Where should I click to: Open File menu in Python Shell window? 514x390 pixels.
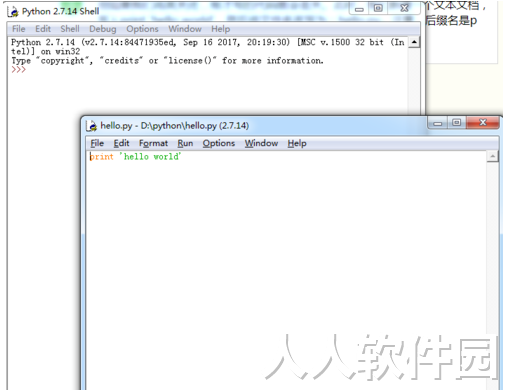19,29
